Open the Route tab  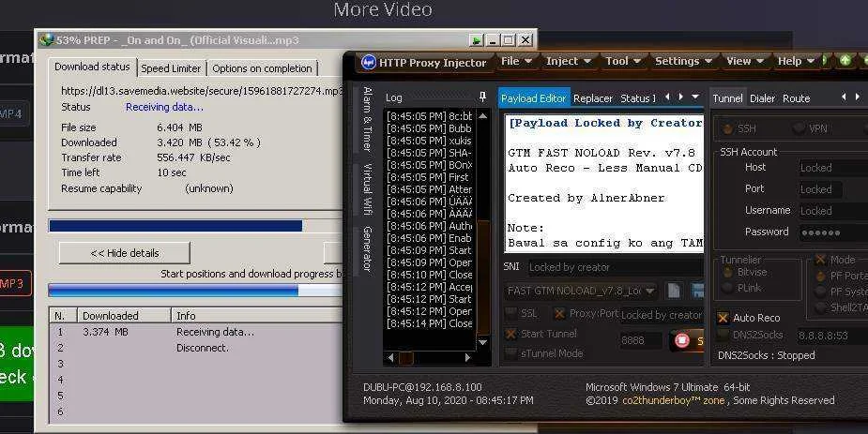[x=796, y=98]
